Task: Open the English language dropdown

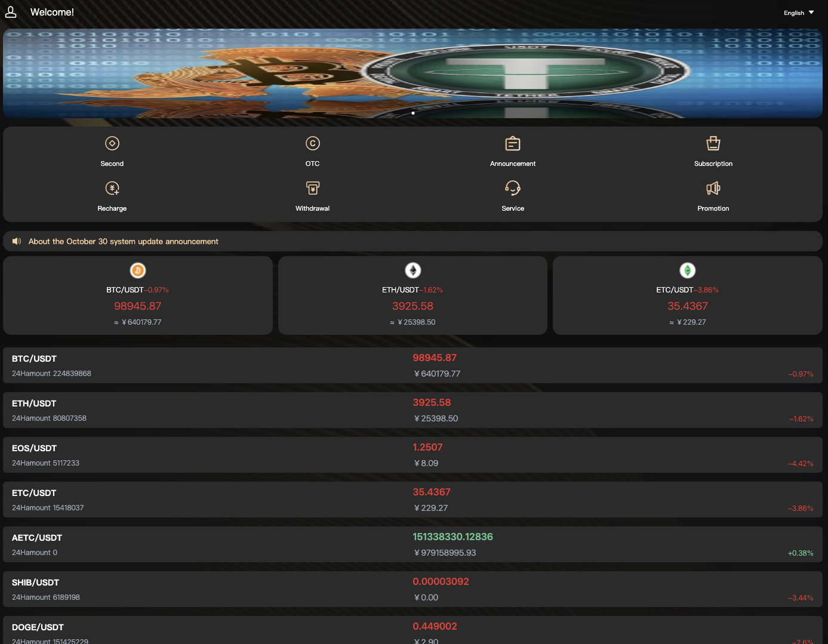Action: 799,13
